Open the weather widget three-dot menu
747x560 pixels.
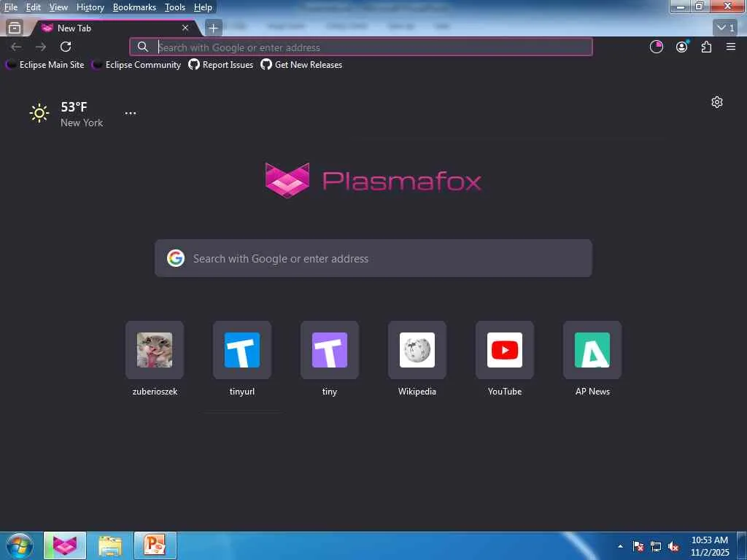point(130,113)
